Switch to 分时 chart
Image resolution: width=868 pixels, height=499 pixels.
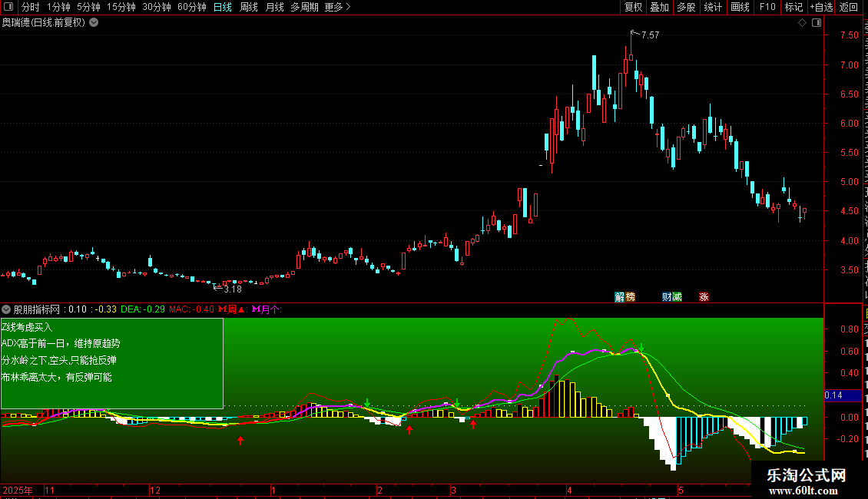pyautogui.click(x=31, y=7)
